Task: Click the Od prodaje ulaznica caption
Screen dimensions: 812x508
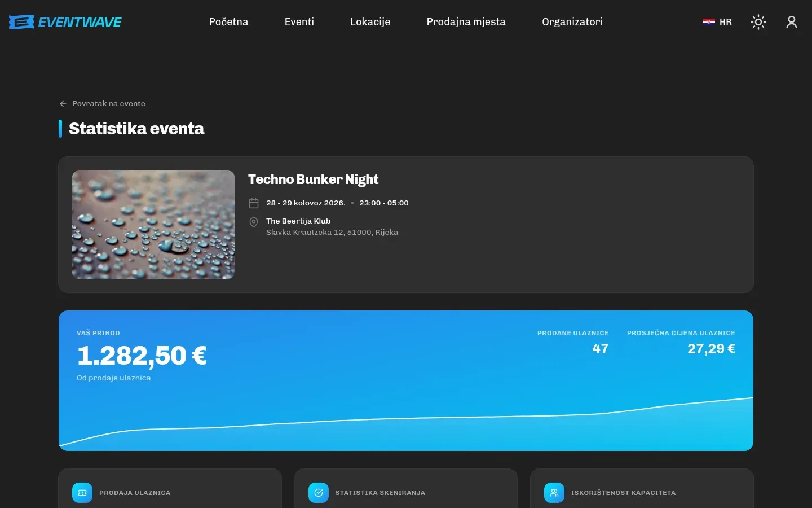Action: pyautogui.click(x=114, y=378)
